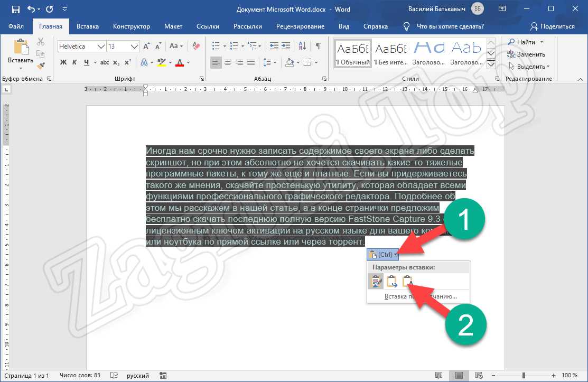The height and width of the screenshot is (382, 588).
Task: Toggle superscript formatting
Action: click(128, 62)
